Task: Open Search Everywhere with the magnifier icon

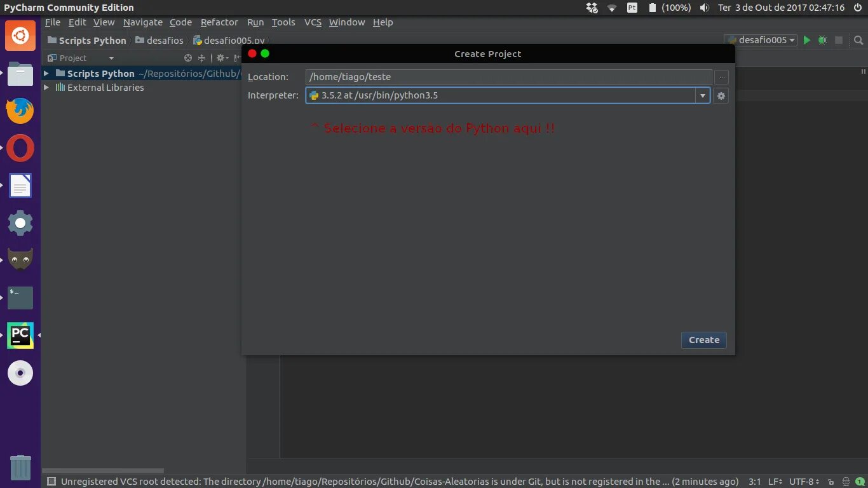Action: 858,40
